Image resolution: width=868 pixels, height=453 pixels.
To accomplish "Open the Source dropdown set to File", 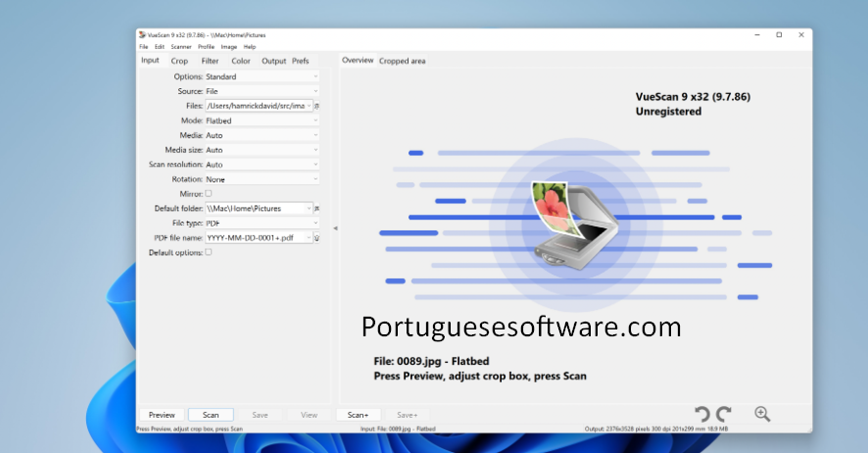I will [262, 91].
